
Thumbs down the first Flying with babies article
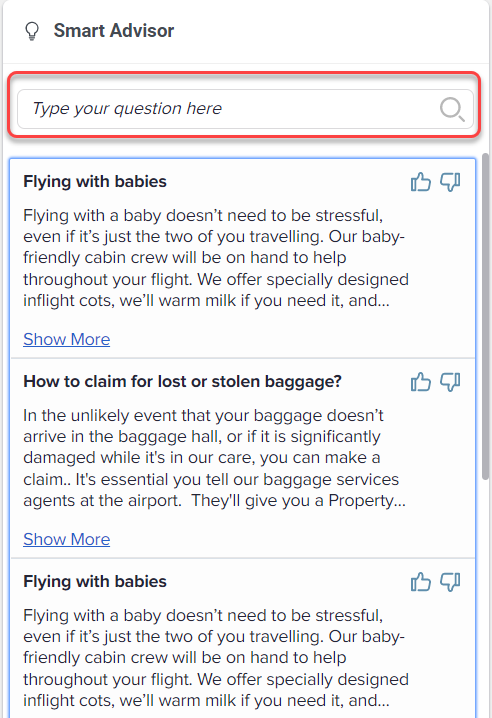[x=450, y=182]
